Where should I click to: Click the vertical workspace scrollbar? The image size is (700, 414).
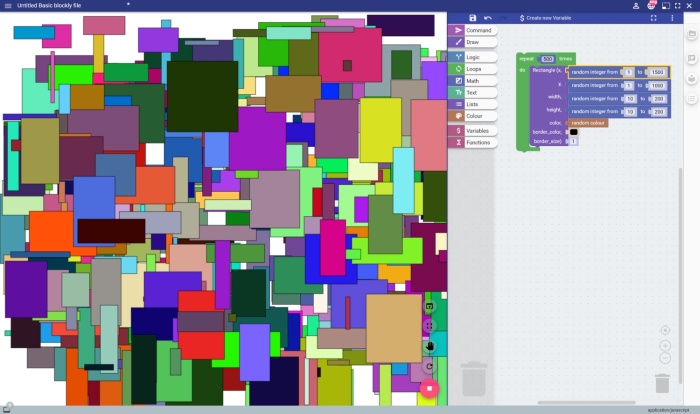(680, 276)
